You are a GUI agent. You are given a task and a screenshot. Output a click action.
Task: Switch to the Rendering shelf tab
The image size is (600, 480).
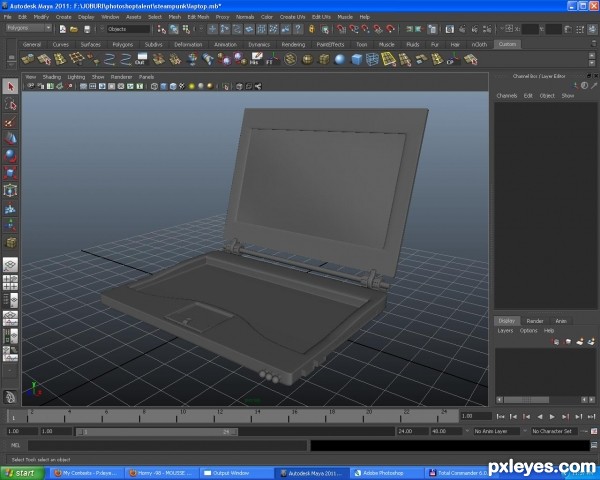(x=293, y=44)
